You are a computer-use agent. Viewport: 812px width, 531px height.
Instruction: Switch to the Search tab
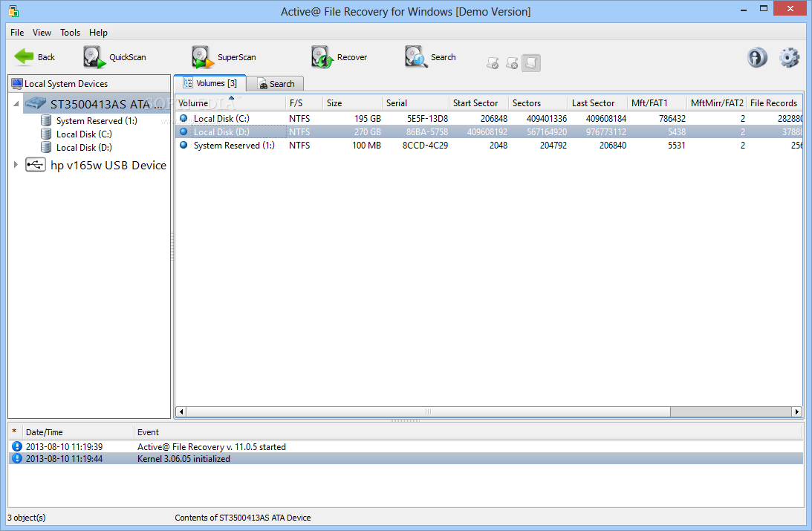coord(276,84)
